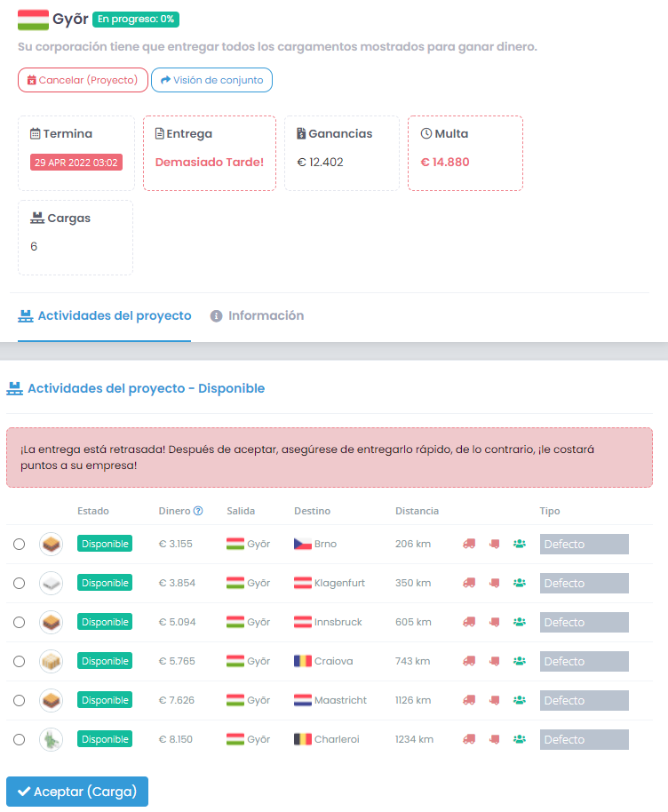The height and width of the screenshot is (812, 668).
Task: Click the help icon next to Dinero
Action: 198,511
